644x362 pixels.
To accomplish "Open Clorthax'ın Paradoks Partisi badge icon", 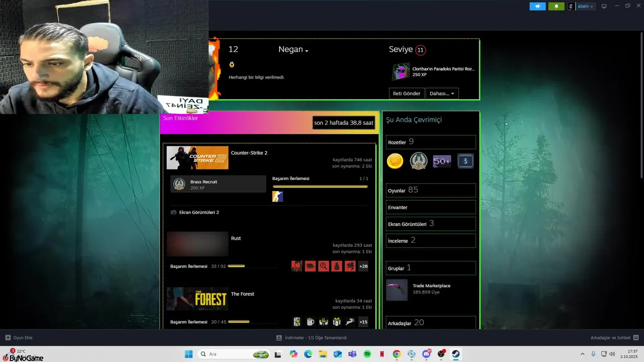I will tap(401, 71).
